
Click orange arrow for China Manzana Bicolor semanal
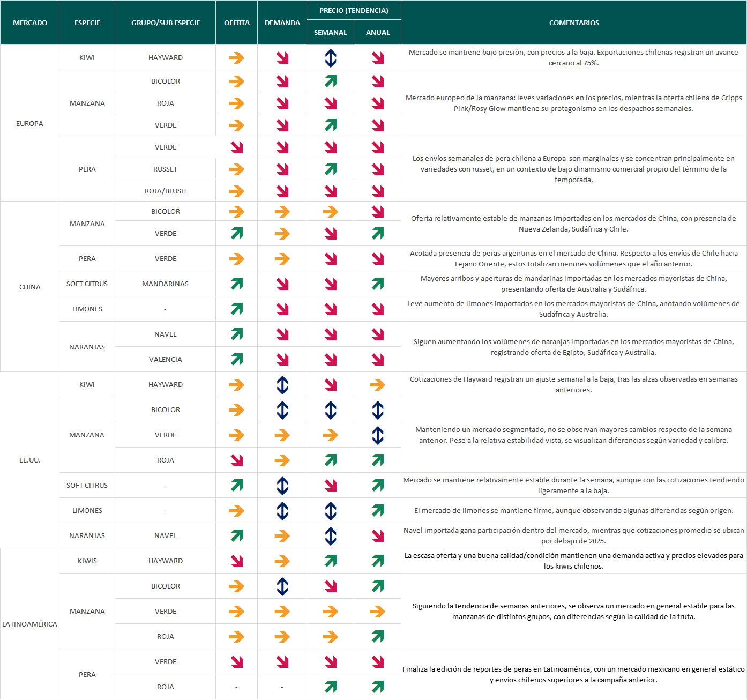pos(331,212)
